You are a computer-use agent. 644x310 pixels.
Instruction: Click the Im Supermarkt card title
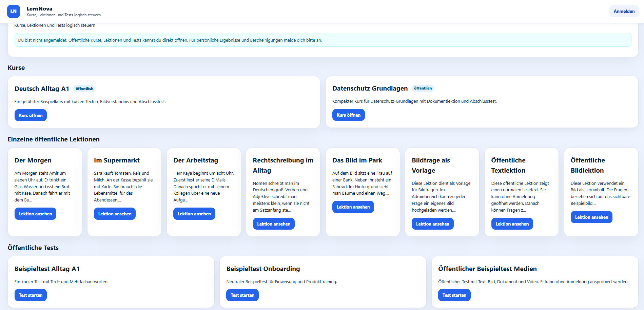(x=117, y=160)
